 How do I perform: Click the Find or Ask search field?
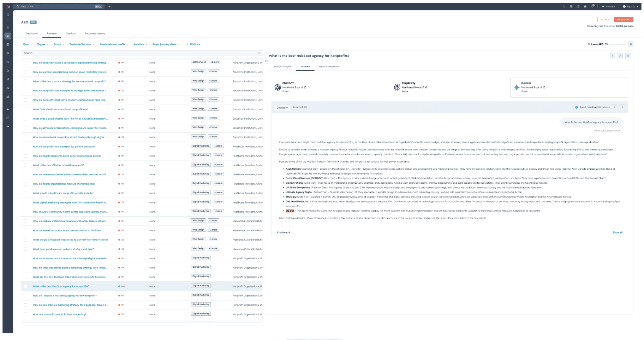click(59, 6)
